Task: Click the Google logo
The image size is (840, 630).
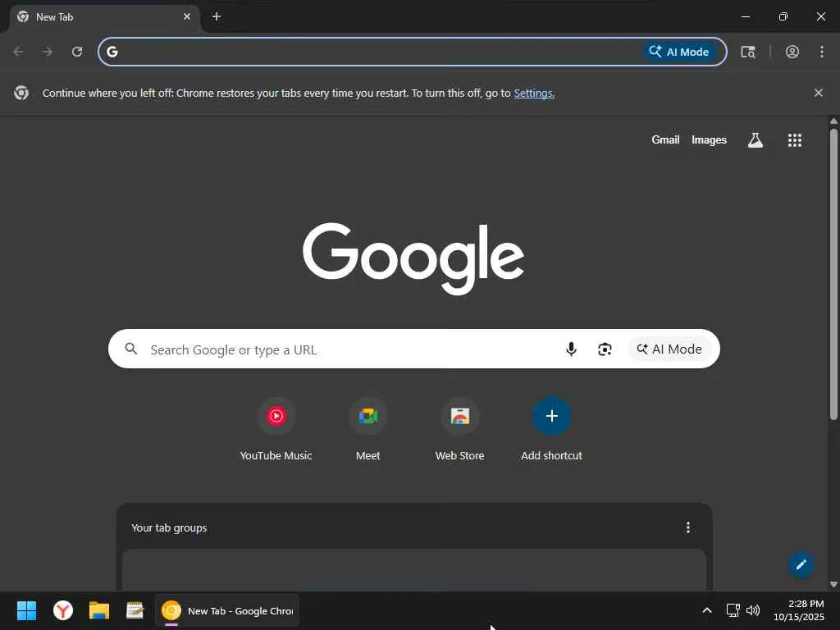Action: [x=413, y=258]
